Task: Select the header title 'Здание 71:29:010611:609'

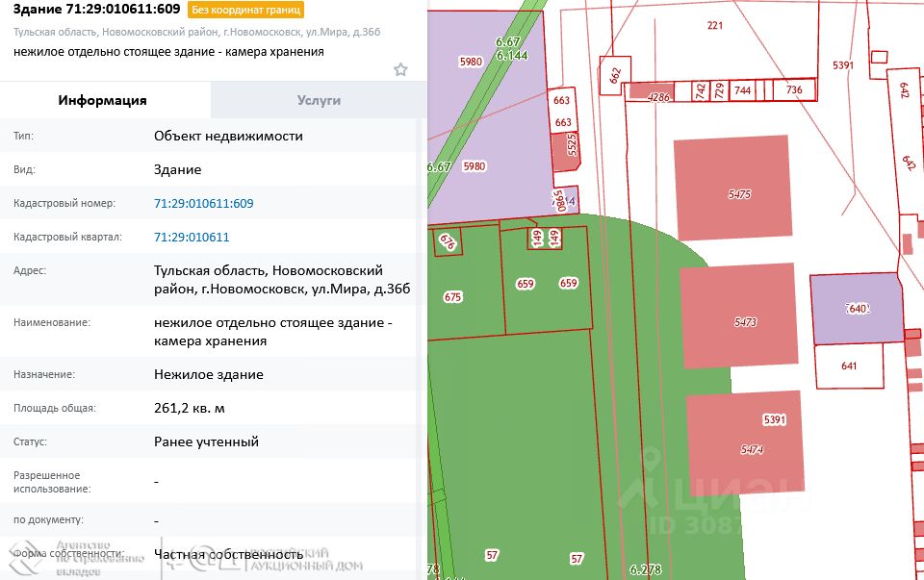Action: tap(96, 10)
